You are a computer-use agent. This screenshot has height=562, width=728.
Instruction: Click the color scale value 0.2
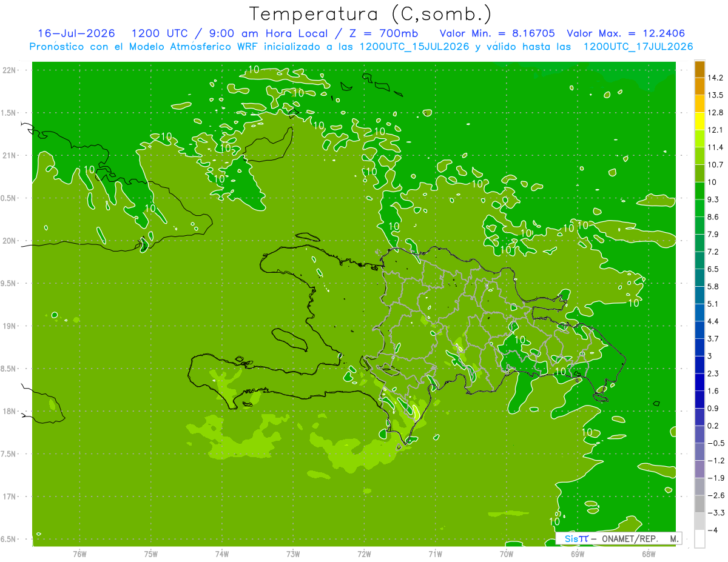click(713, 426)
